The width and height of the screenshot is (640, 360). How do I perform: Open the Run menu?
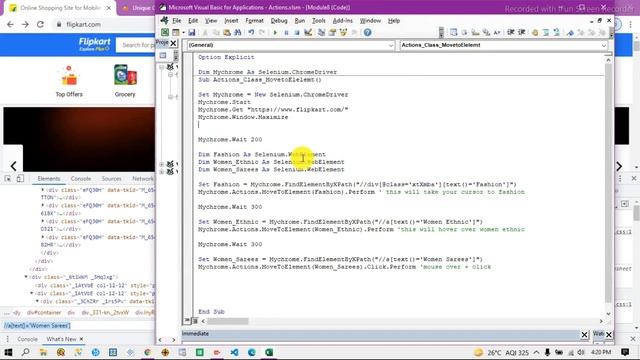point(300,21)
